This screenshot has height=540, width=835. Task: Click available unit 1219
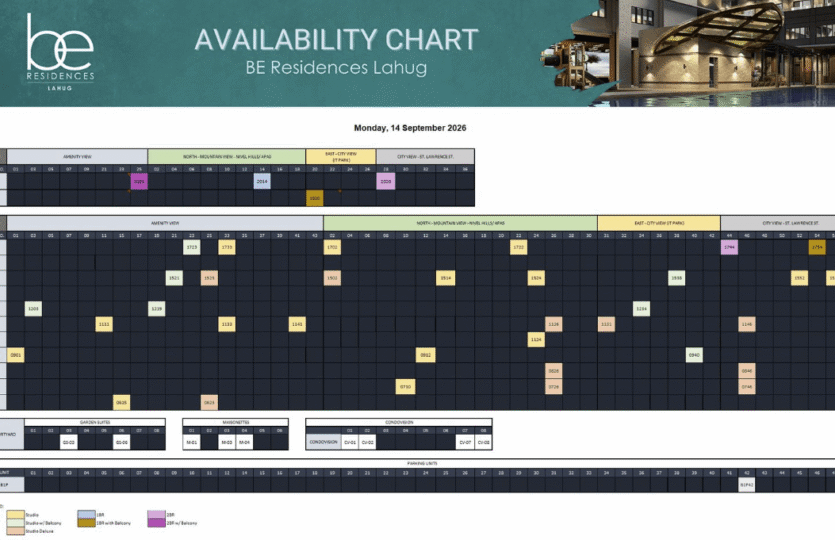click(x=157, y=309)
